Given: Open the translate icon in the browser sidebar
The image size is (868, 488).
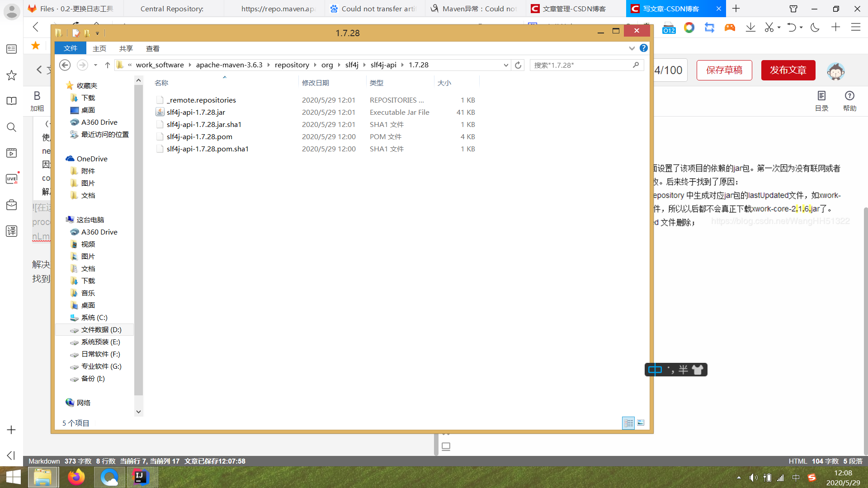Looking at the screenshot, I should point(11,231).
